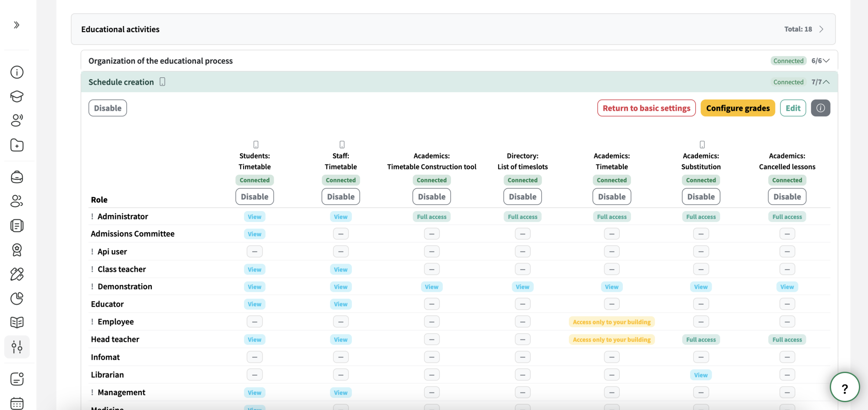The image size is (868, 410).
Task: Disable the entire Schedule creation module
Action: [108, 108]
